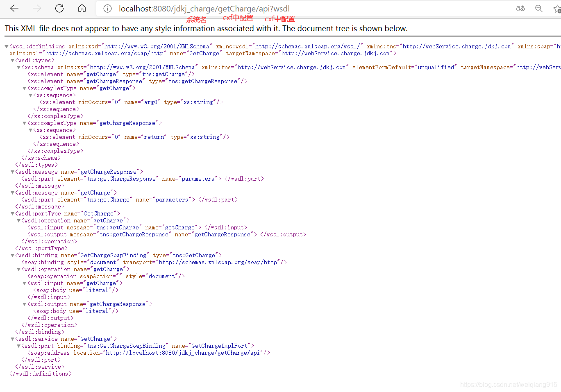Open the read aloud/translate icon
Screen dimensions: 561x392
(x=520, y=8)
